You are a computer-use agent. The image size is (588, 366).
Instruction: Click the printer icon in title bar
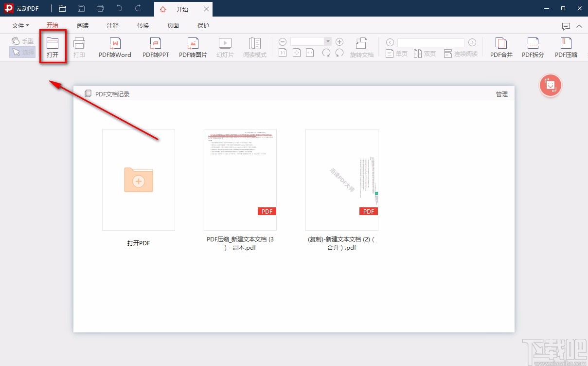click(x=100, y=8)
